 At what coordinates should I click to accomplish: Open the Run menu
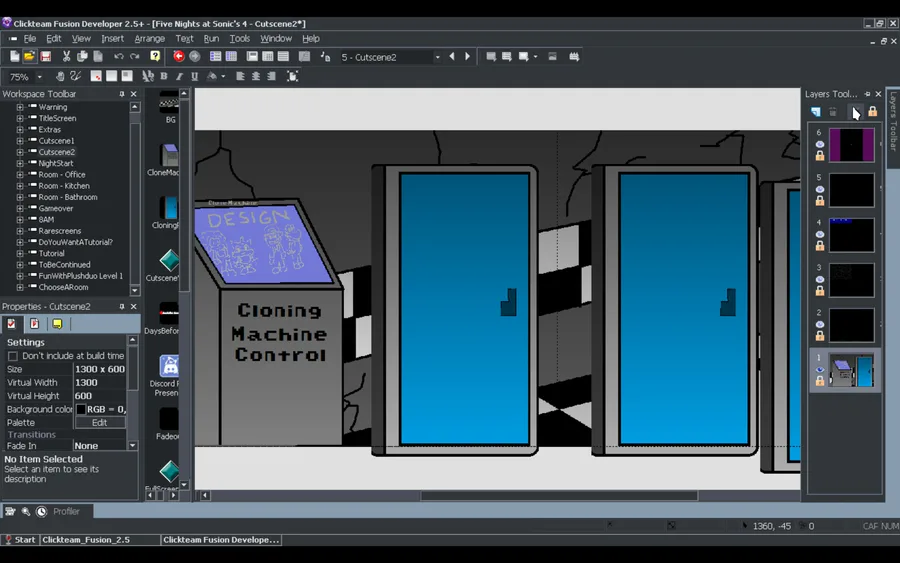click(x=211, y=38)
